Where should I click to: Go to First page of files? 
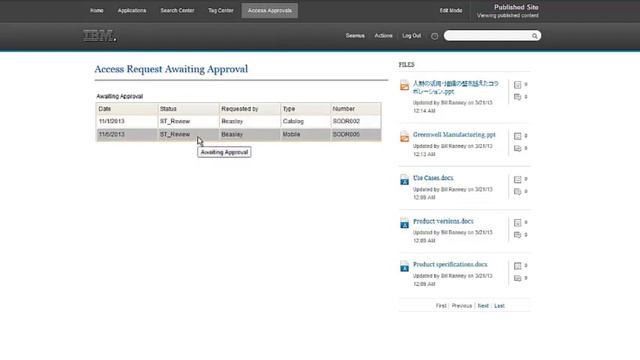(441, 306)
